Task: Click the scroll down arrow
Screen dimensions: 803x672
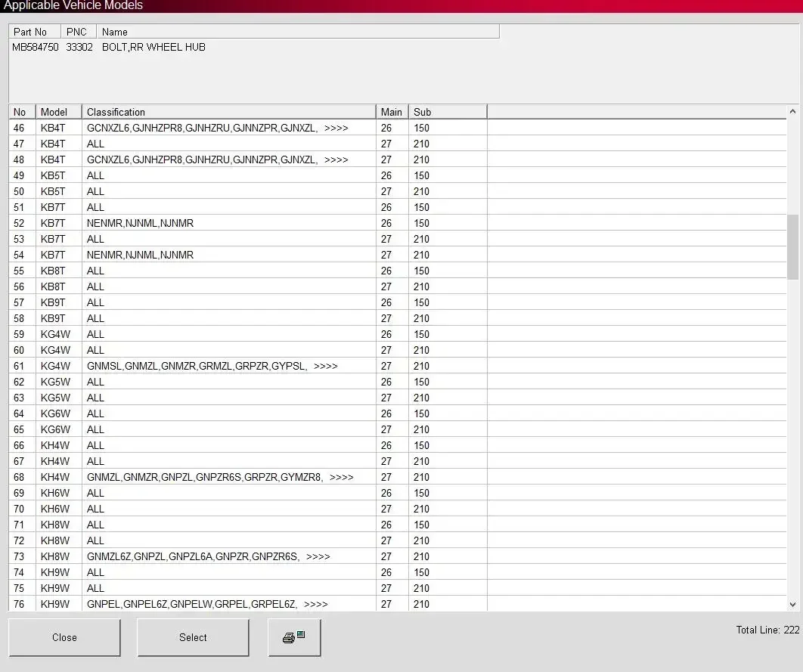Action: click(792, 605)
